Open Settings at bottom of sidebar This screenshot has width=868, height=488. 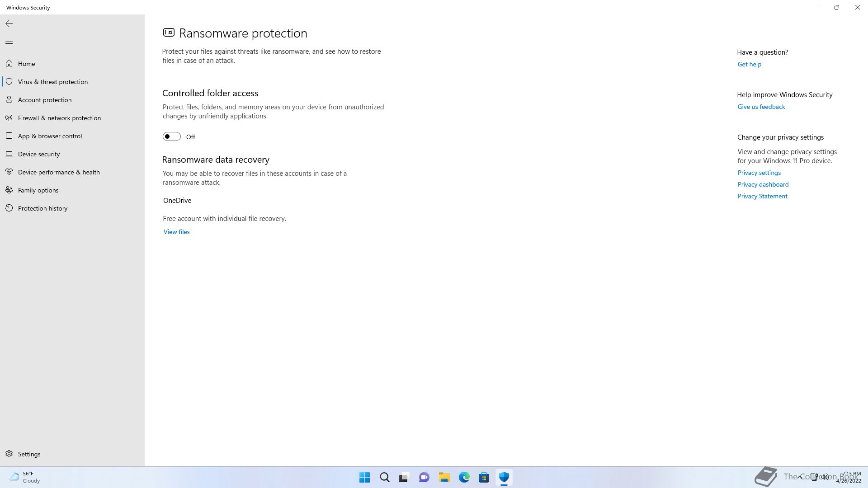pyautogui.click(x=29, y=454)
